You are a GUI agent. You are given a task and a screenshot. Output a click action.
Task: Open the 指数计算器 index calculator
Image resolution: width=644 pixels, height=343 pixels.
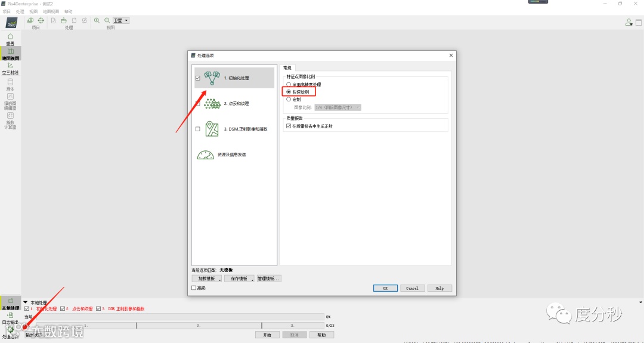click(10, 120)
